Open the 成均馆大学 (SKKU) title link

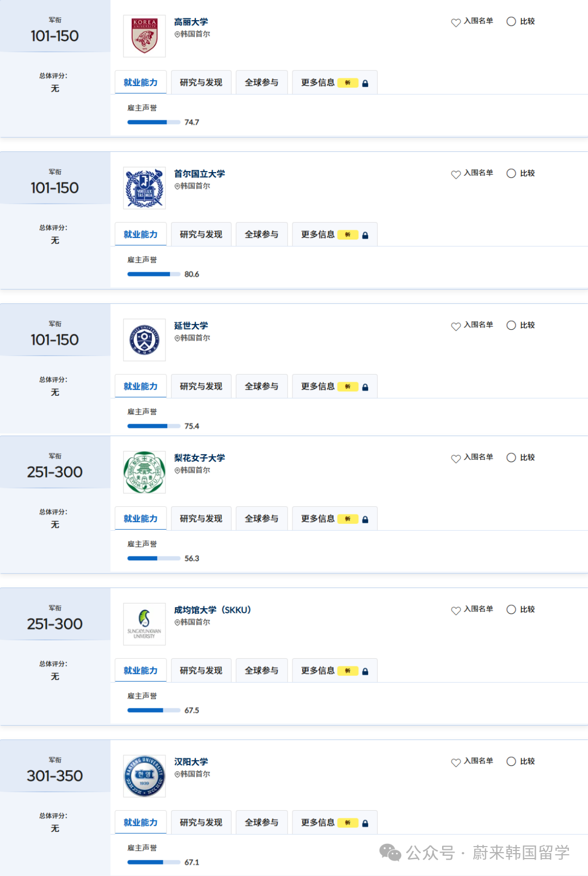(212, 610)
